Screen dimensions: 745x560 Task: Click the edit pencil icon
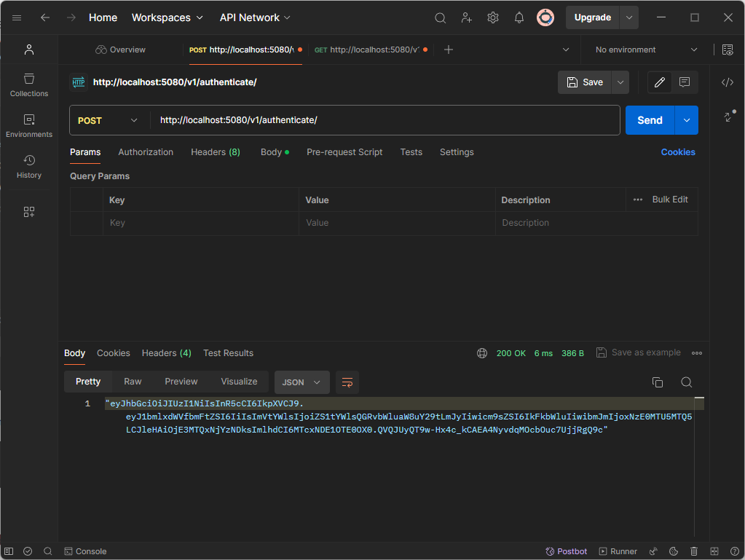(660, 82)
